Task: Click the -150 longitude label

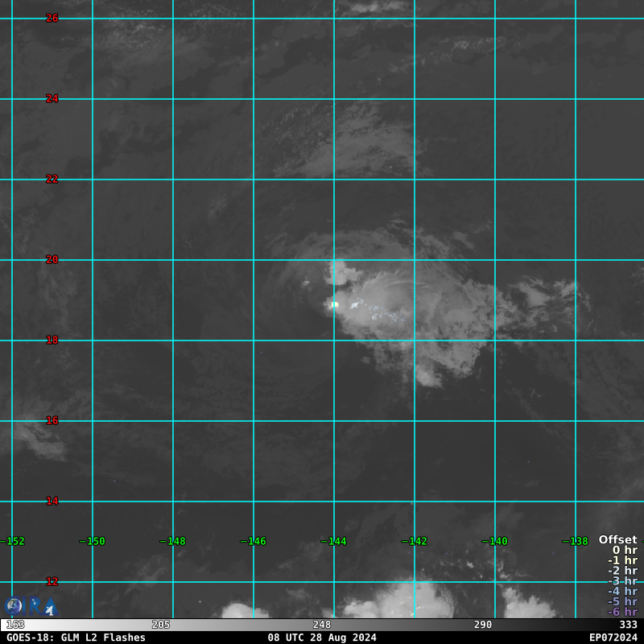Action: (x=92, y=542)
